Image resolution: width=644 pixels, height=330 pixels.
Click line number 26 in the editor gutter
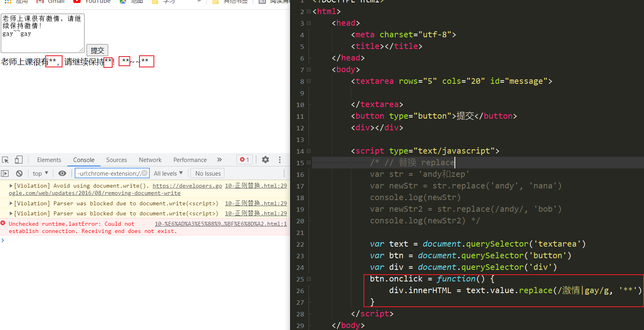coord(300,291)
